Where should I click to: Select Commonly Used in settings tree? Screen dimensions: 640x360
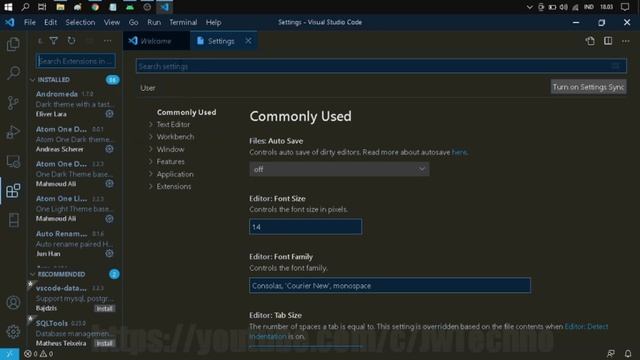[x=187, y=112]
